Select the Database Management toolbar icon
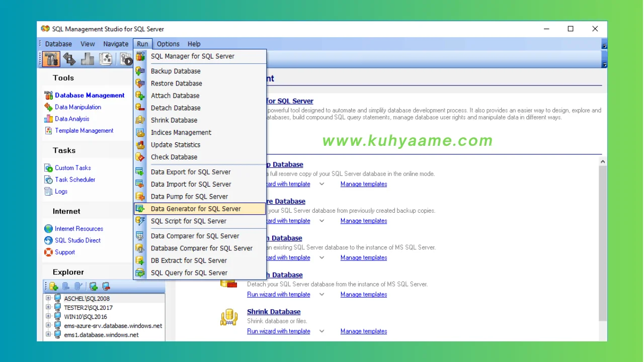644x362 pixels. (51, 59)
